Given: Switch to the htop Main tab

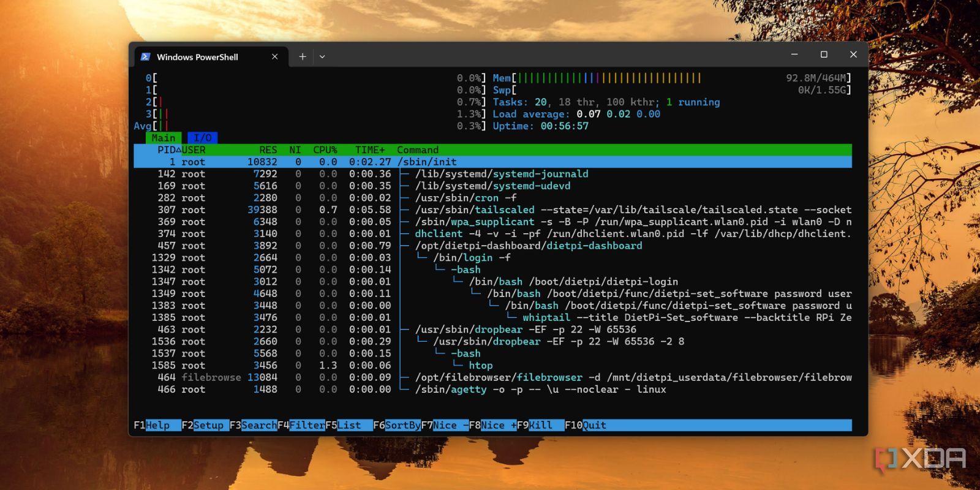Looking at the screenshot, I should tap(164, 138).
